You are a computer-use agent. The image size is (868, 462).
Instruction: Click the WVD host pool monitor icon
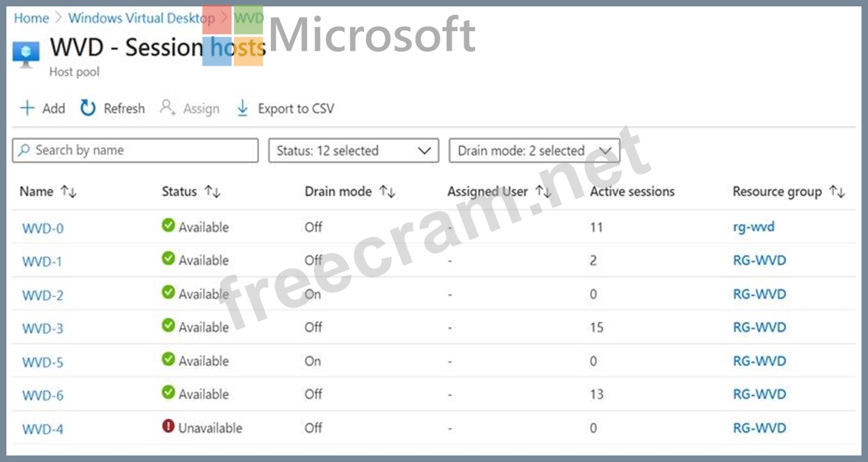point(26,54)
